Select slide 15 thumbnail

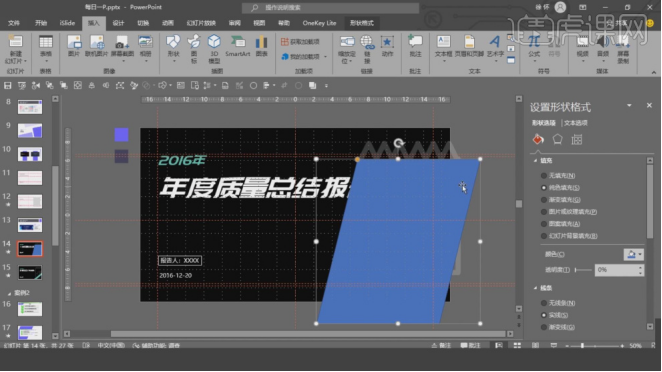(x=30, y=272)
